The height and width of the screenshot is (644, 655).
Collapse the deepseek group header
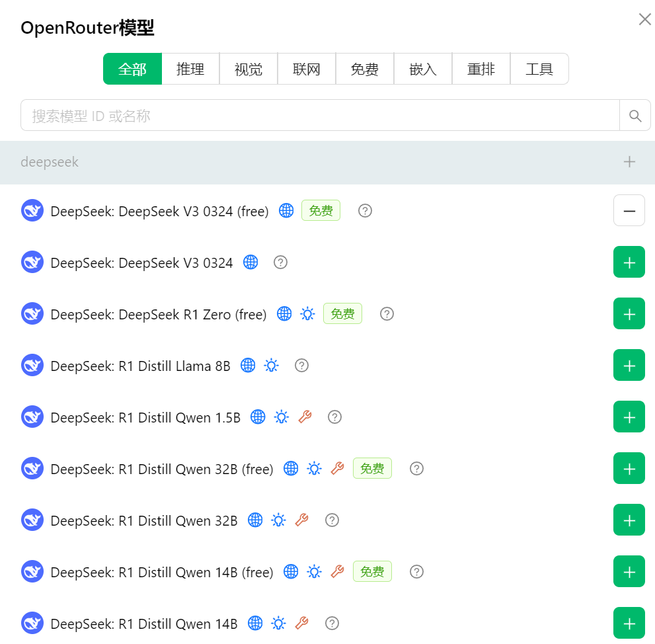click(x=328, y=162)
